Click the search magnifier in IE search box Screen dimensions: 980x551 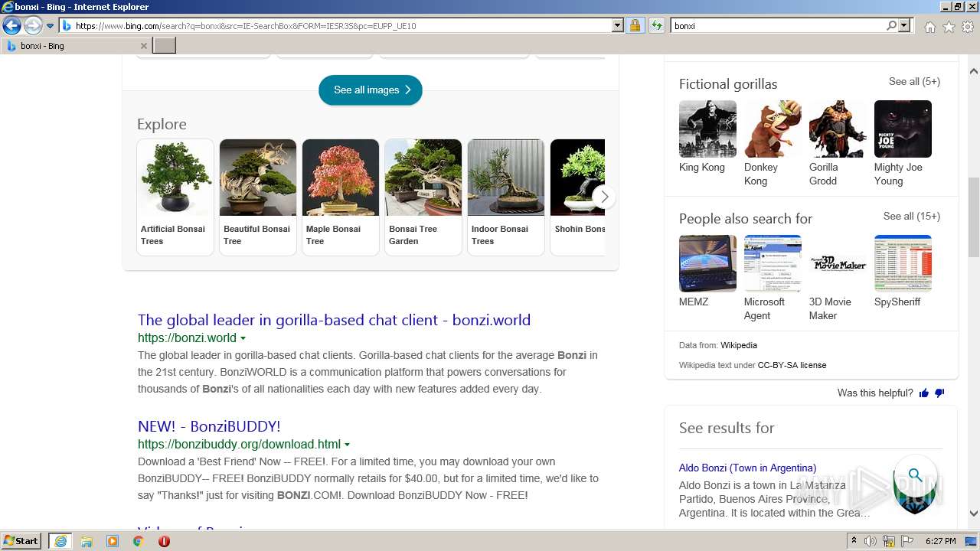click(891, 26)
